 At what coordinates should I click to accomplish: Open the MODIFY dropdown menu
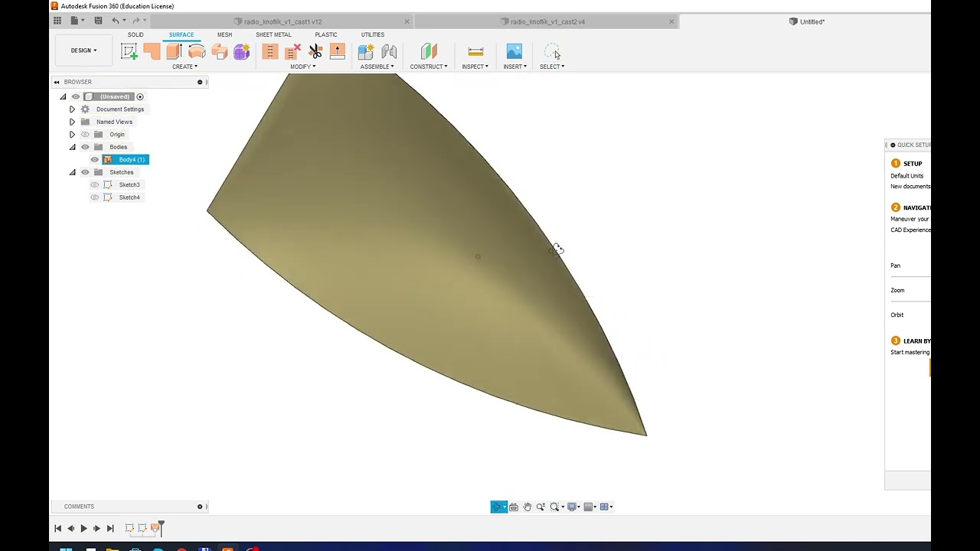tap(302, 67)
